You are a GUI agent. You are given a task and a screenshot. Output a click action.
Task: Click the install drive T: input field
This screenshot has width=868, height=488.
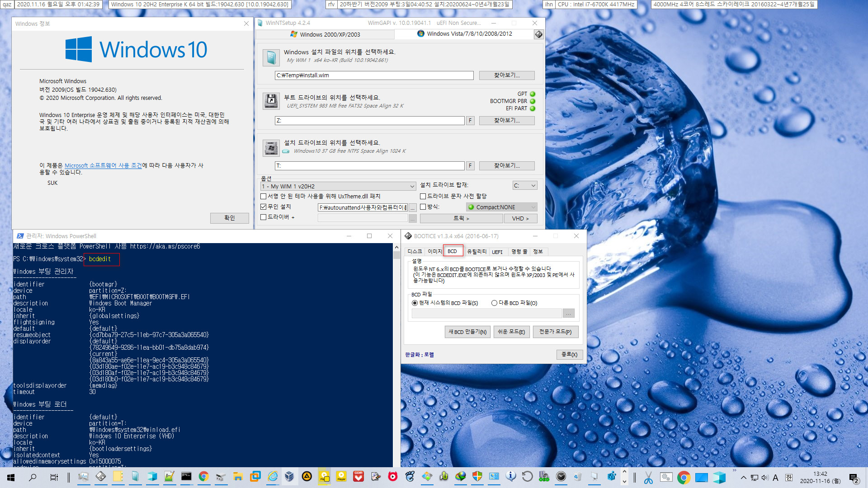(x=369, y=166)
